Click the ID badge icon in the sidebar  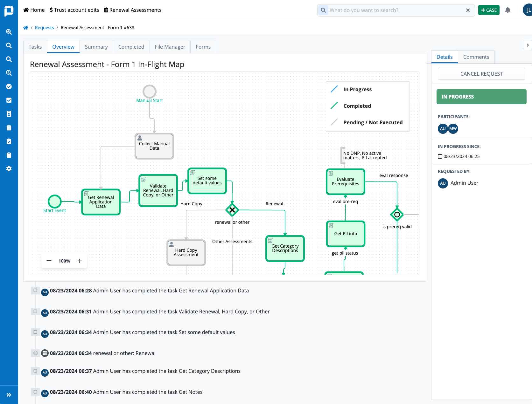pyautogui.click(x=9, y=113)
